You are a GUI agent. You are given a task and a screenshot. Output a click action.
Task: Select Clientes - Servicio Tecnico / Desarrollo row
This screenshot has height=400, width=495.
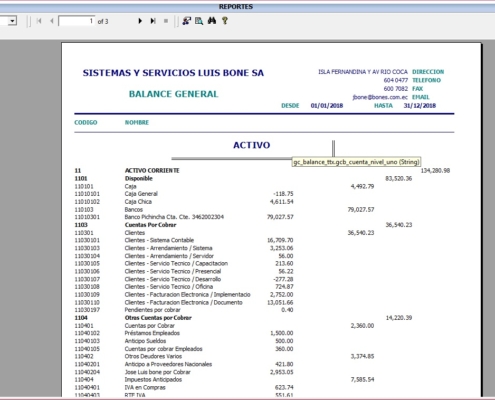pyautogui.click(x=184, y=279)
